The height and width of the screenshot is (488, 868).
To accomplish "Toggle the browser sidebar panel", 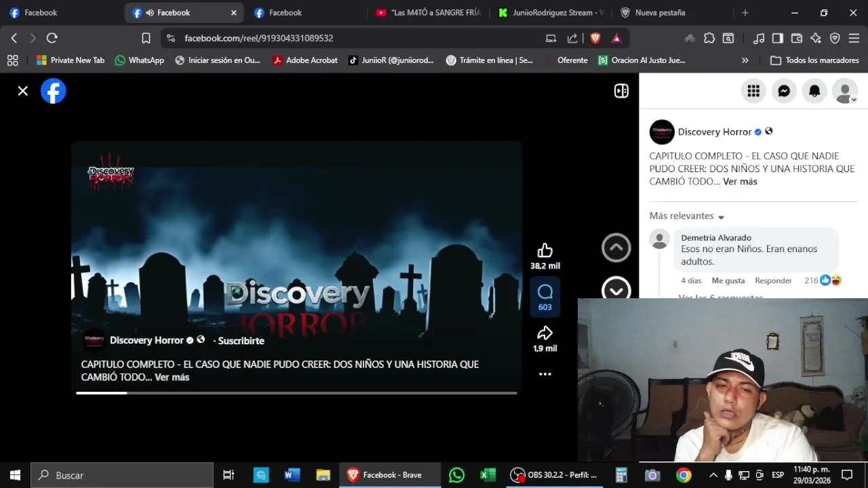I will [x=778, y=38].
